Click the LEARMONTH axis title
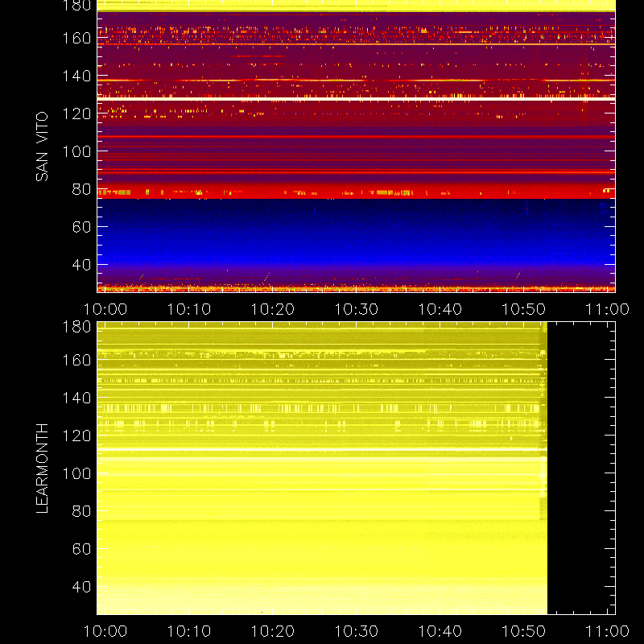644x644 pixels. click(42, 469)
